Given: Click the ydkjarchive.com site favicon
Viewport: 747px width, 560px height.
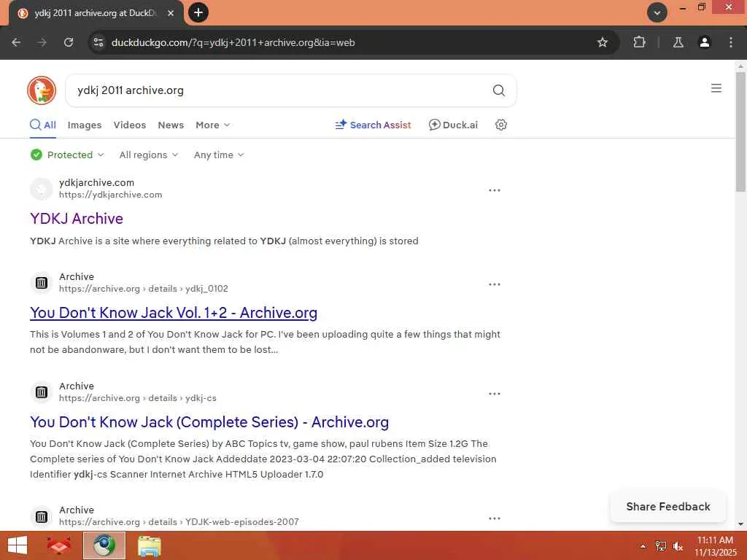Looking at the screenshot, I should (42, 189).
